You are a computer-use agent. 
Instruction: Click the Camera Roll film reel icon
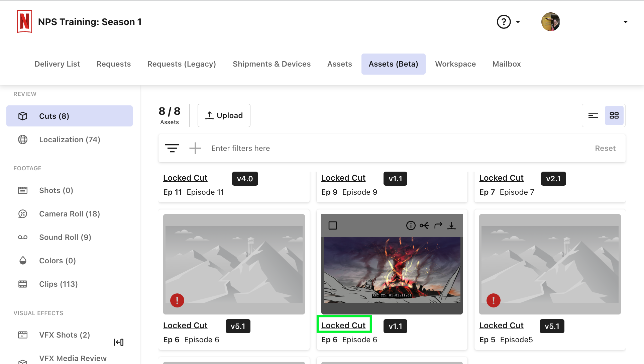point(23,214)
